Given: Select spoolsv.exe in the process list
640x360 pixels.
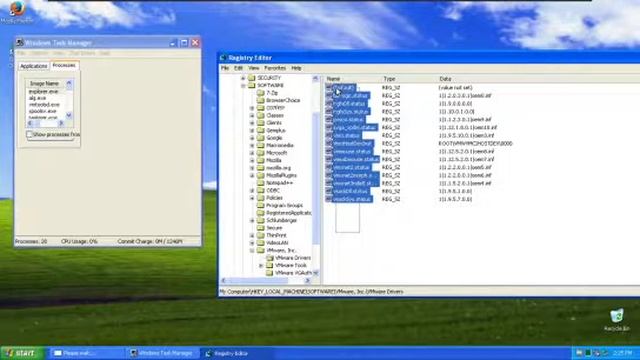Looking at the screenshot, I should pyautogui.click(x=42, y=111).
